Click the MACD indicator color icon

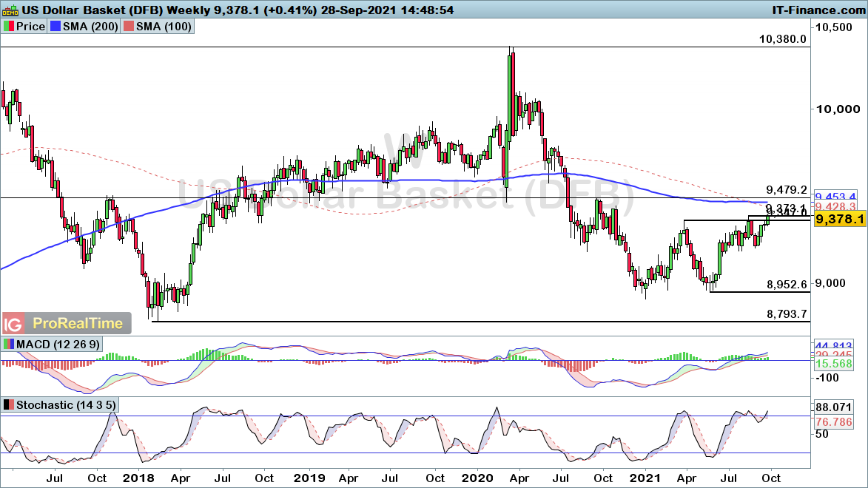click(8, 344)
